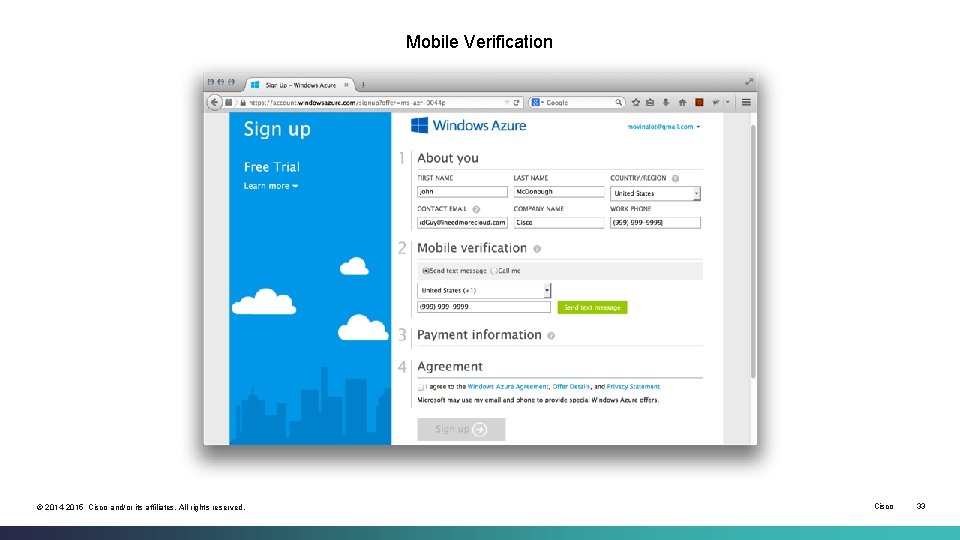Click the Mobile verification help icon

[537, 249]
